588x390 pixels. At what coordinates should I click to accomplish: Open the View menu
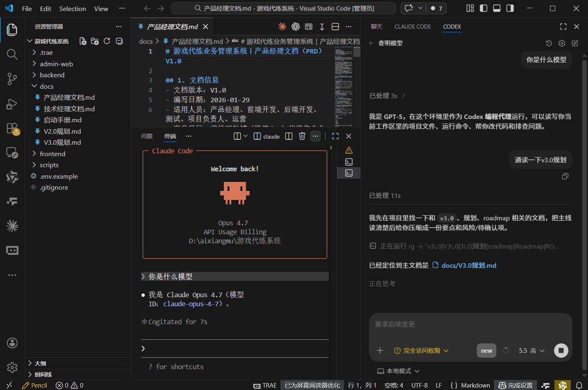tap(101, 8)
